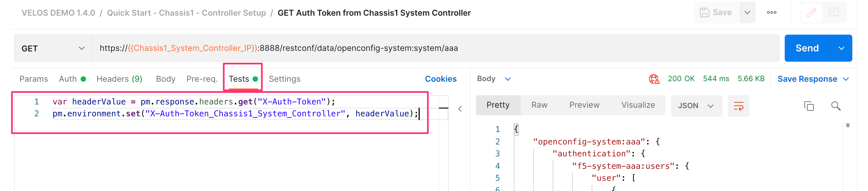Open the JSON format dropdown
This screenshot has height=191, width=868.
(x=696, y=106)
